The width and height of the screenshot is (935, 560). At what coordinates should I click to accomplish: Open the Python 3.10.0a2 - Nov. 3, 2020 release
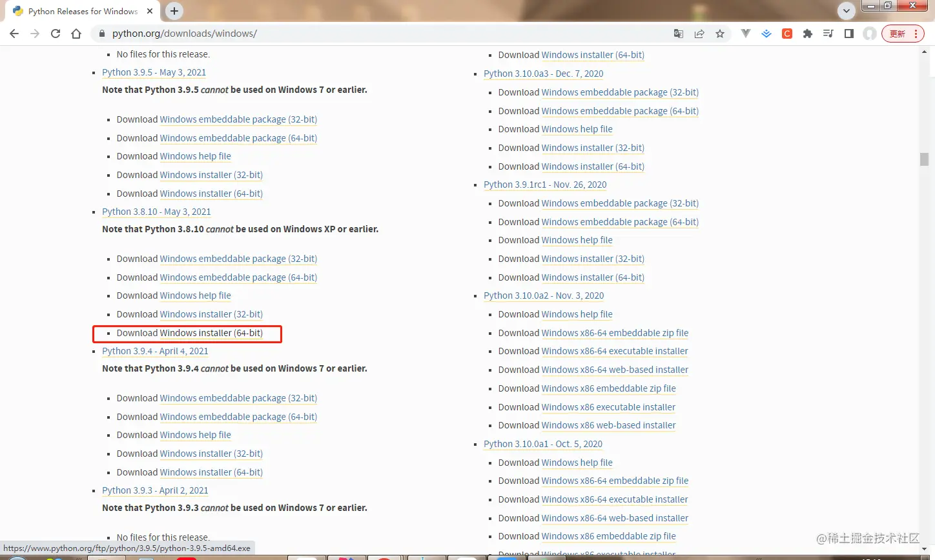pyautogui.click(x=544, y=295)
